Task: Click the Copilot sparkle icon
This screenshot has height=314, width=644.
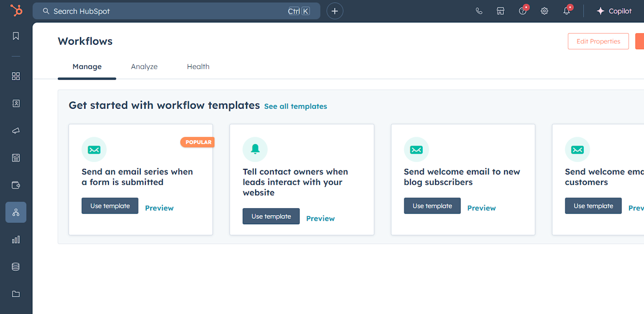Action: [x=600, y=11]
